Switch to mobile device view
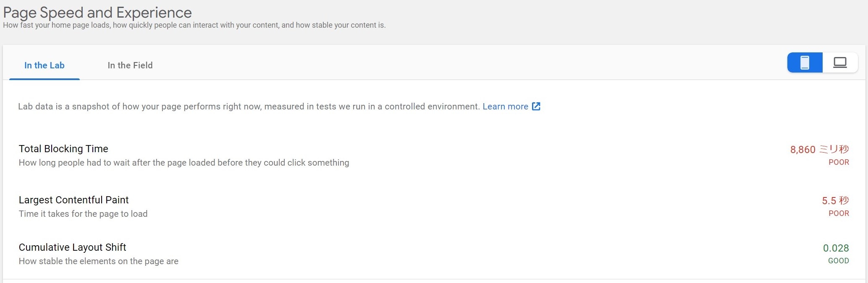The height and width of the screenshot is (283, 868). click(x=805, y=63)
